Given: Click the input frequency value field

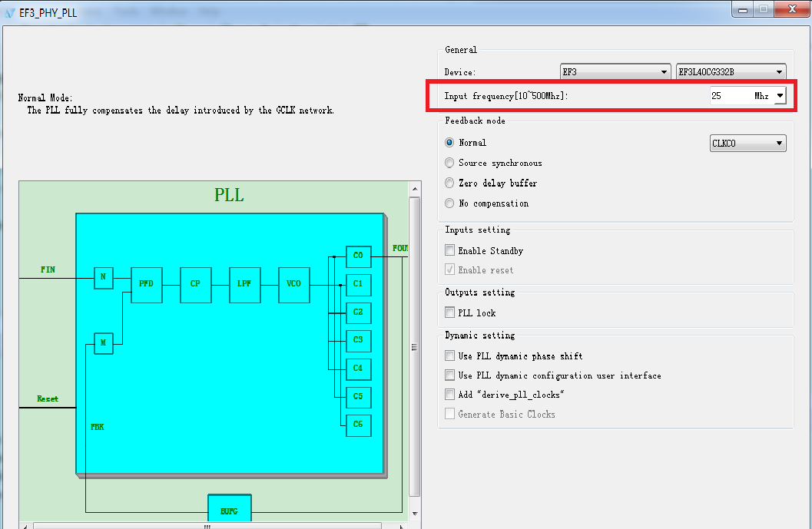Looking at the screenshot, I should click(728, 97).
